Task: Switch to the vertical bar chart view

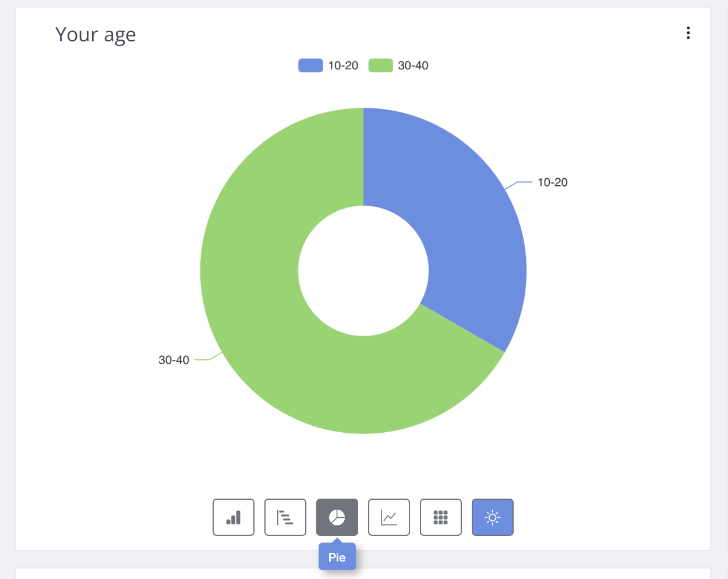Action: pos(234,517)
